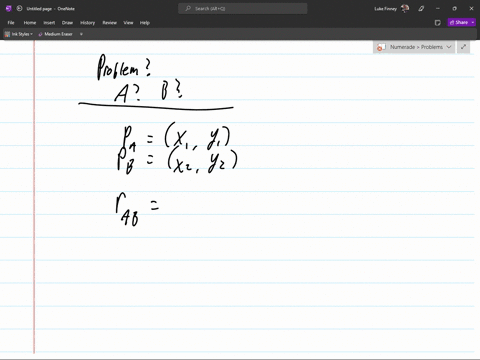Screen dimensions: 480x360
Task: Open the Help tab
Action: coord(144,23)
